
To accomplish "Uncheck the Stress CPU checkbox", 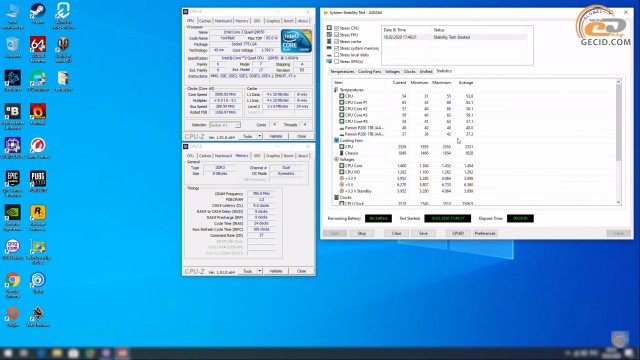I will click(x=336, y=28).
